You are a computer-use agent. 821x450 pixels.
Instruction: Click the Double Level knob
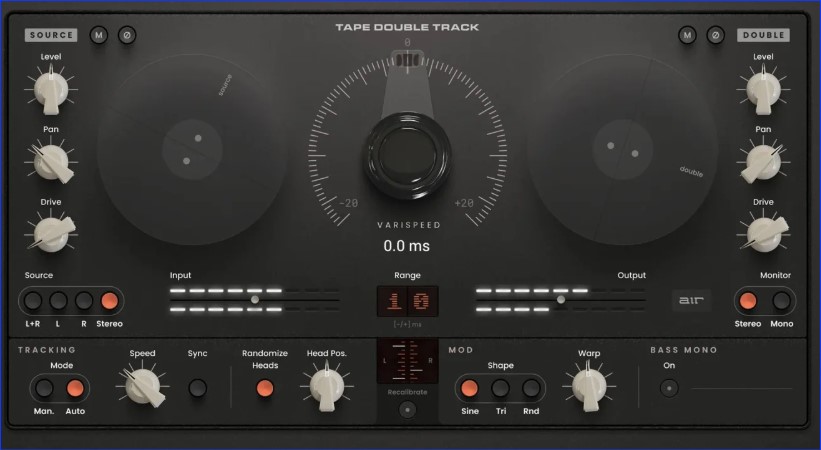point(763,90)
